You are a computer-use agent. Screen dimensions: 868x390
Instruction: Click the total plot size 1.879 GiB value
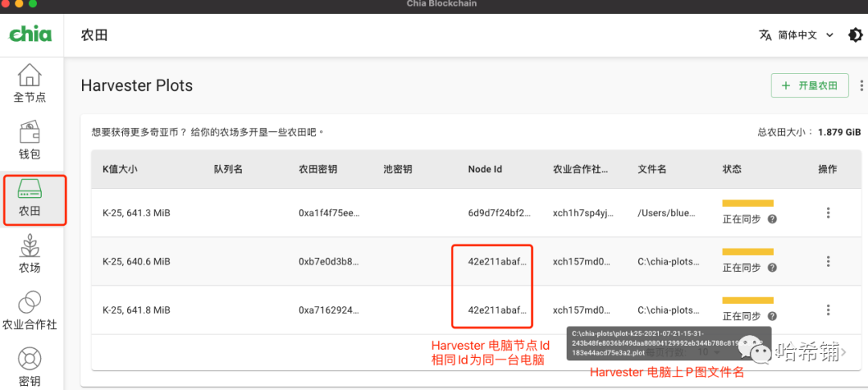coord(839,133)
